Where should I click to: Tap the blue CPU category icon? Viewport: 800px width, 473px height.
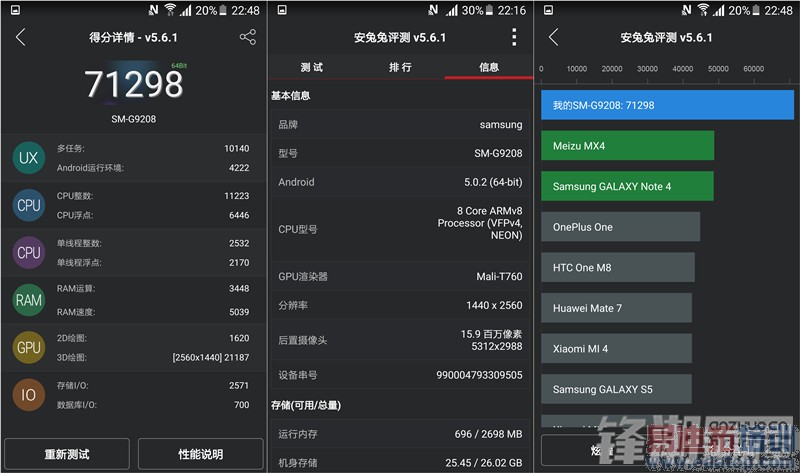pyautogui.click(x=29, y=205)
